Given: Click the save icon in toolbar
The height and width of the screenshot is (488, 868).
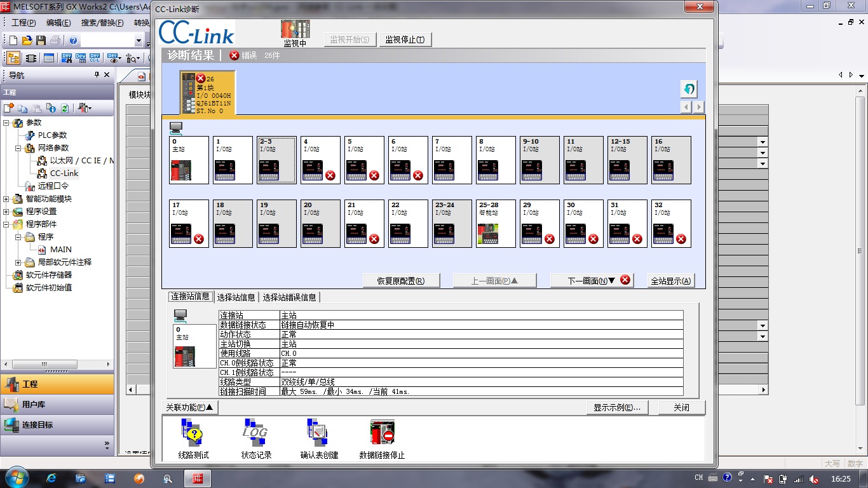Looking at the screenshot, I should pos(41,41).
